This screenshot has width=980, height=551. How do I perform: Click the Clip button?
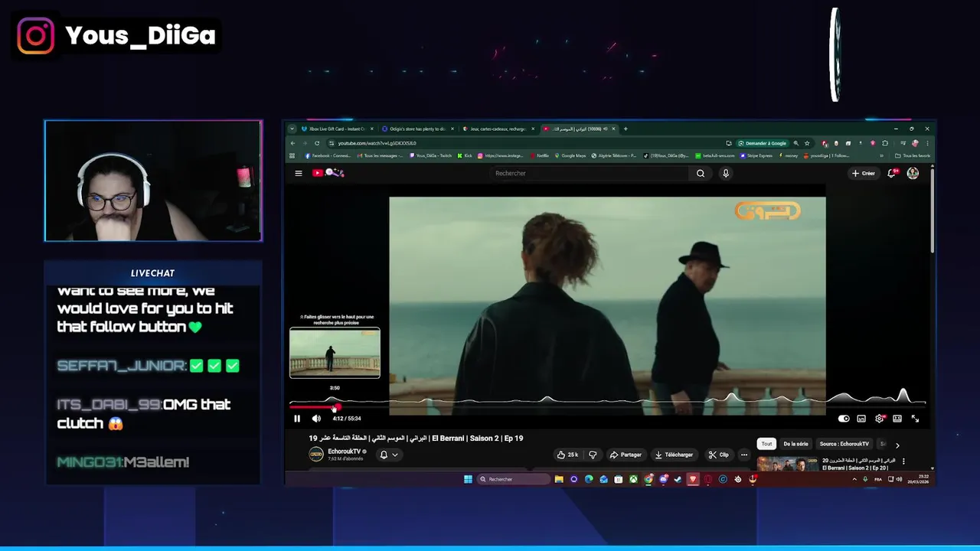pyautogui.click(x=718, y=455)
